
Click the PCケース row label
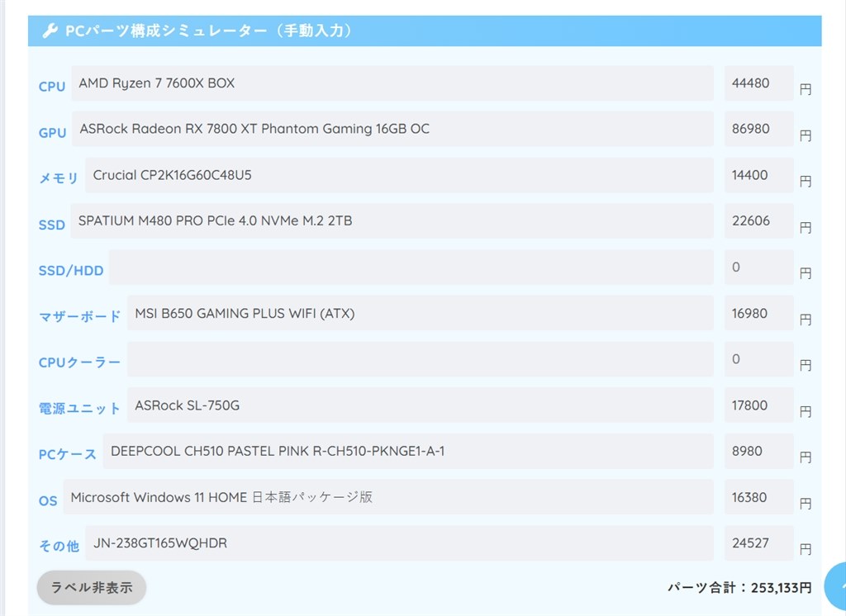point(68,454)
